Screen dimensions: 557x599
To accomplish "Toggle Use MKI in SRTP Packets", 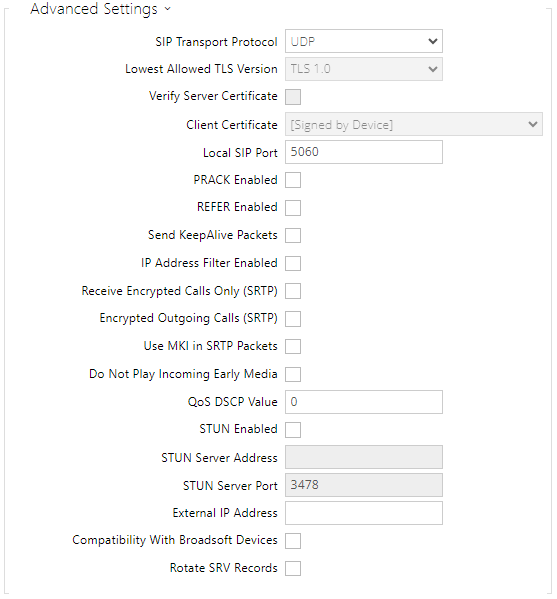I will (x=293, y=346).
